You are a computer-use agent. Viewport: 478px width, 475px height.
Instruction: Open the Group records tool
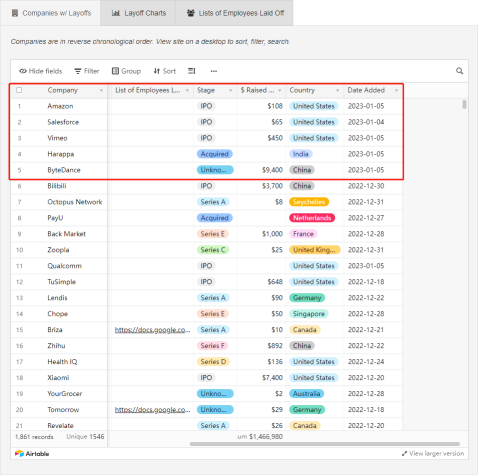(126, 71)
